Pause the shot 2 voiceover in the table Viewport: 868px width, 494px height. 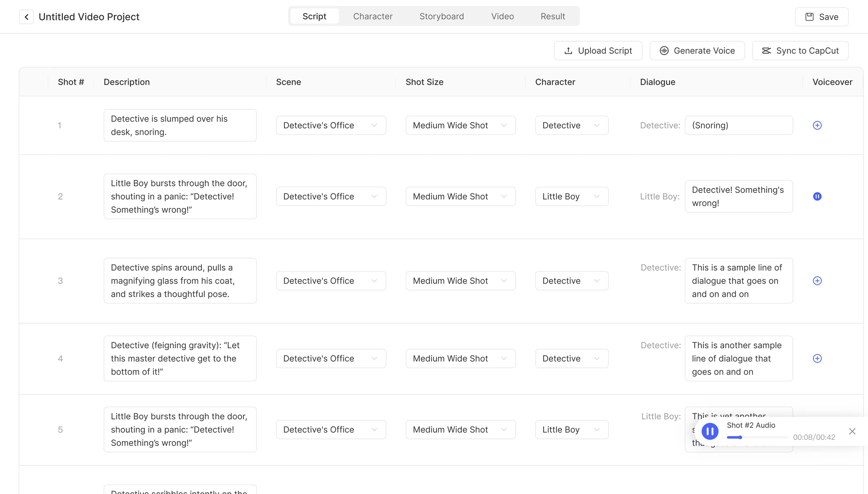817,196
